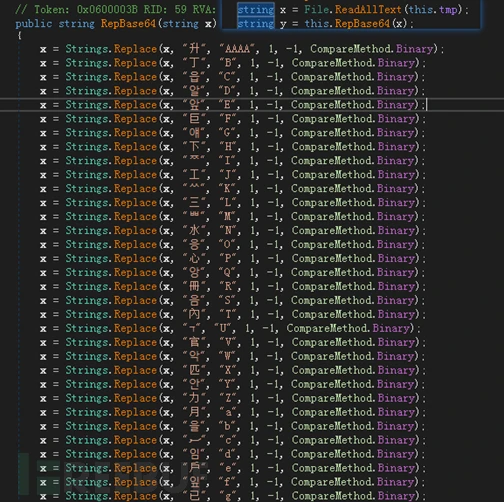The height and width of the screenshot is (502, 504).
Task: Click the opening brace below the method signature
Action: [x=19, y=36]
